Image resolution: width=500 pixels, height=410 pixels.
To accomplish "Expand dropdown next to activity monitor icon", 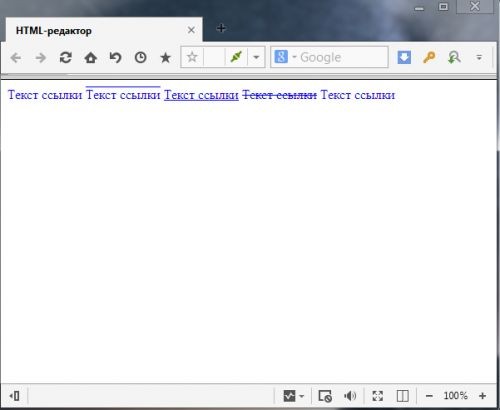I will (x=302, y=396).
